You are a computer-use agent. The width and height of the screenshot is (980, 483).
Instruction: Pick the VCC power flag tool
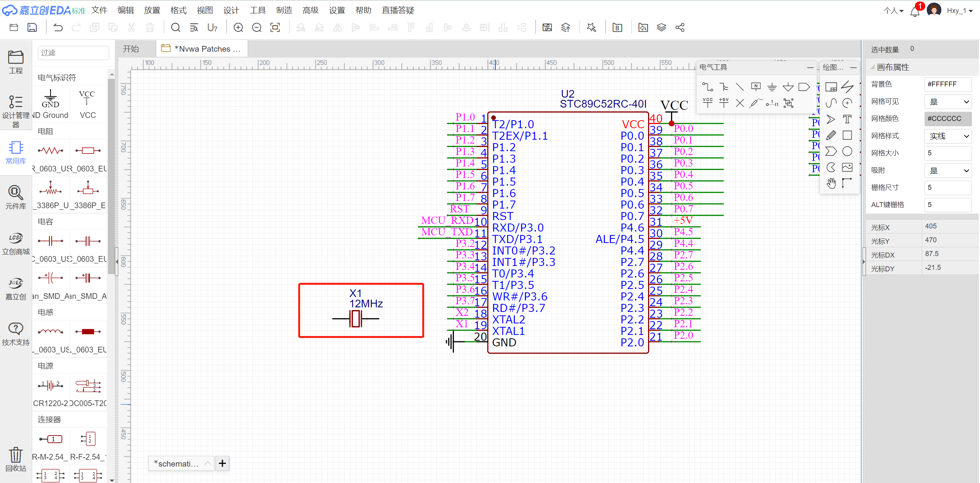pyautogui.click(x=707, y=103)
